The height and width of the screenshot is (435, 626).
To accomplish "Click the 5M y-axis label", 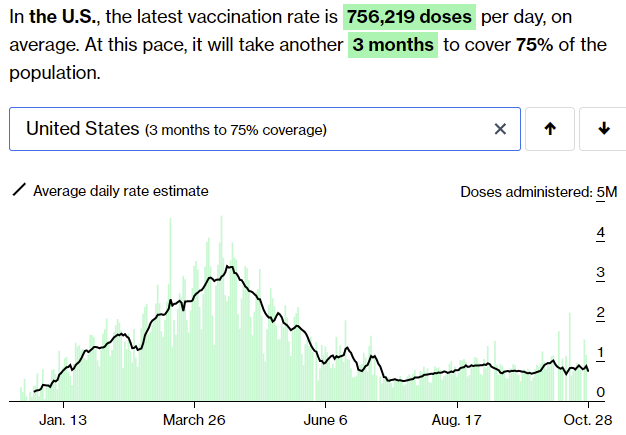I will (x=606, y=192).
